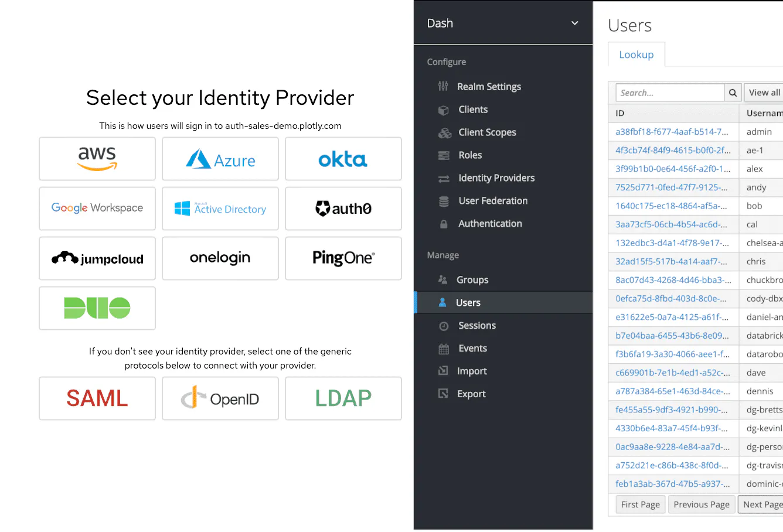Switch to the Lookup tab
The height and width of the screenshot is (532, 783).
pos(636,54)
